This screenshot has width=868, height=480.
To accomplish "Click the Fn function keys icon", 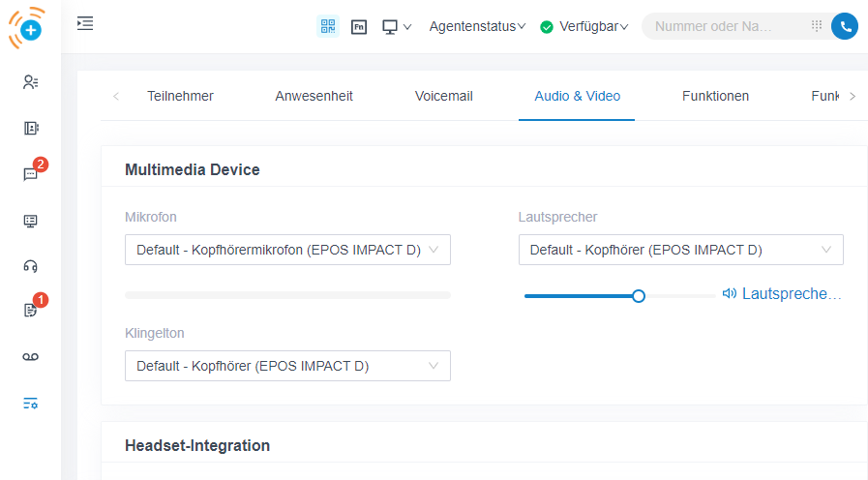I will 359,26.
